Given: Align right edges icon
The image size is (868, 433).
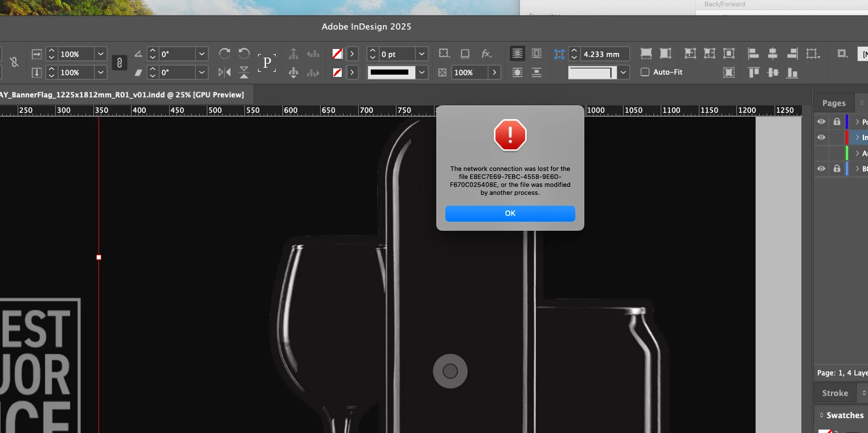Looking at the screenshot, I should tap(792, 54).
